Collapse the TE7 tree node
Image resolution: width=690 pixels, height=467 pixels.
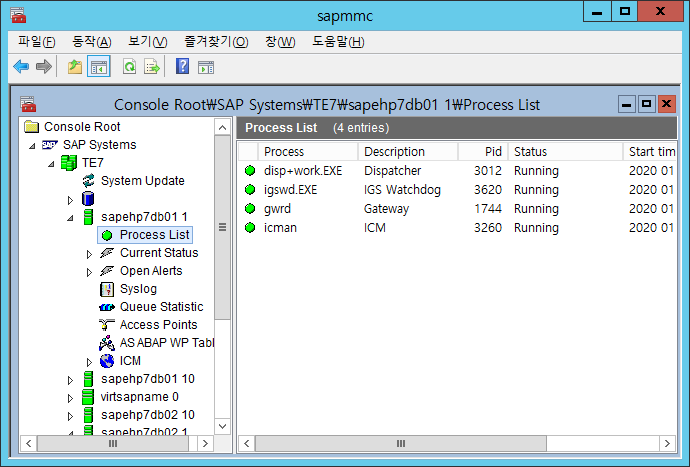tap(51, 164)
